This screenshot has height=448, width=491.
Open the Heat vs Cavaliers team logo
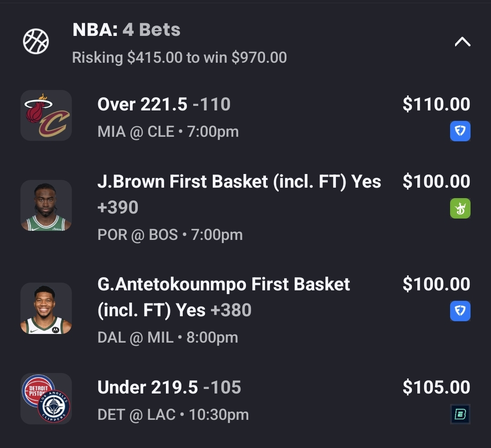[46, 115]
